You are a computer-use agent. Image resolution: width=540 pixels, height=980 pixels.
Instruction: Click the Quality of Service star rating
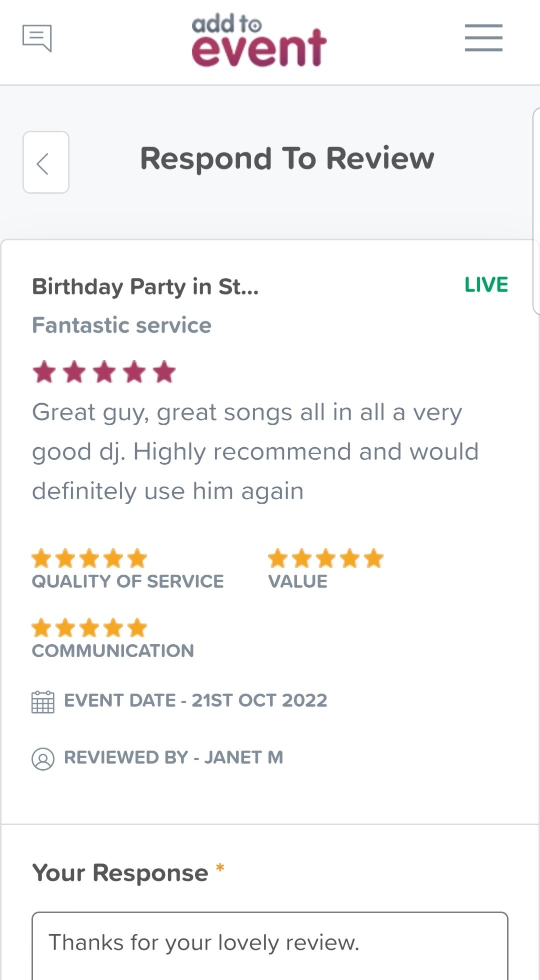89,559
